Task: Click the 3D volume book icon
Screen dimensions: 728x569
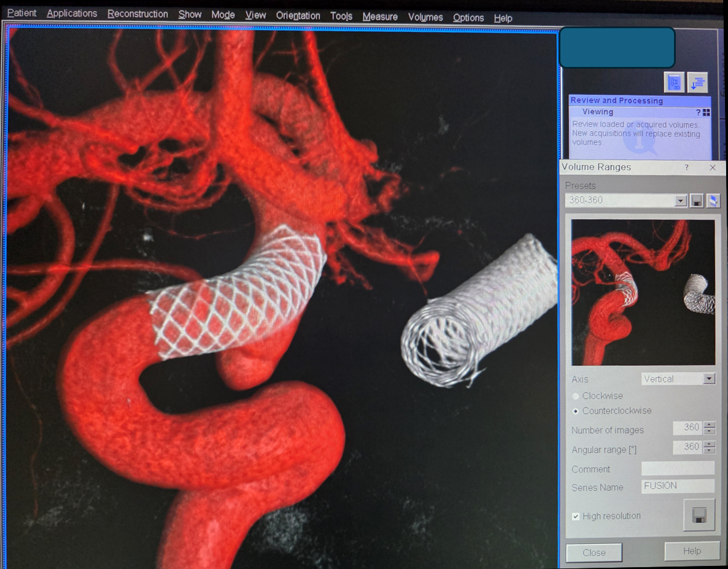Action: [x=673, y=83]
